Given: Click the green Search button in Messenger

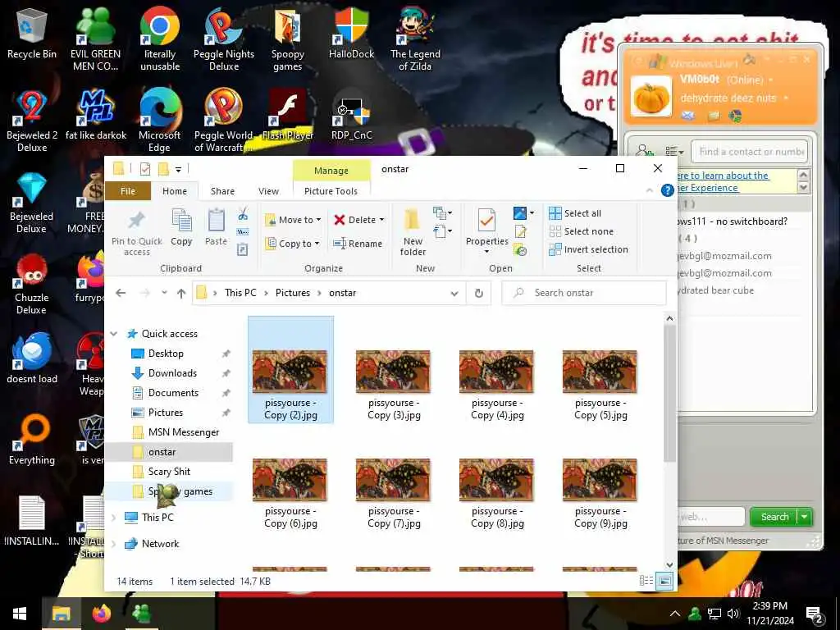Looking at the screenshot, I should coord(774,517).
